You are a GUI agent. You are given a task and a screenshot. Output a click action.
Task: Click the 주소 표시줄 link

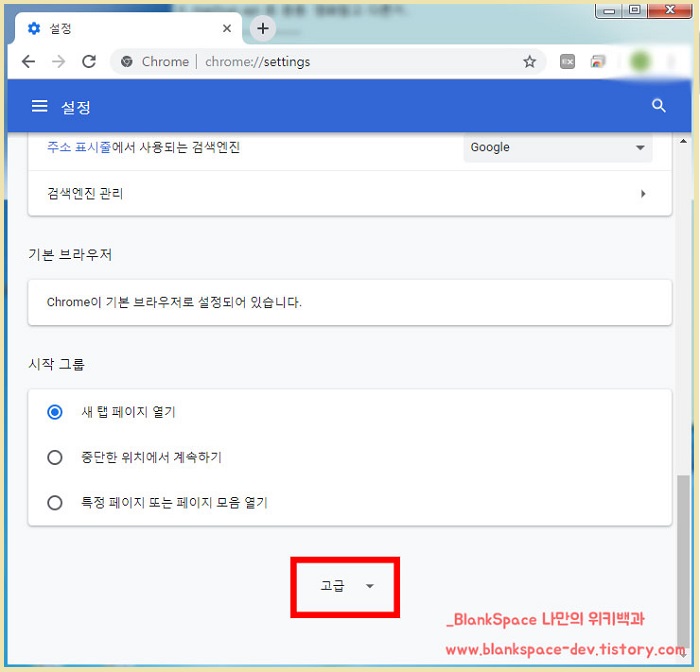pyautogui.click(x=79, y=147)
